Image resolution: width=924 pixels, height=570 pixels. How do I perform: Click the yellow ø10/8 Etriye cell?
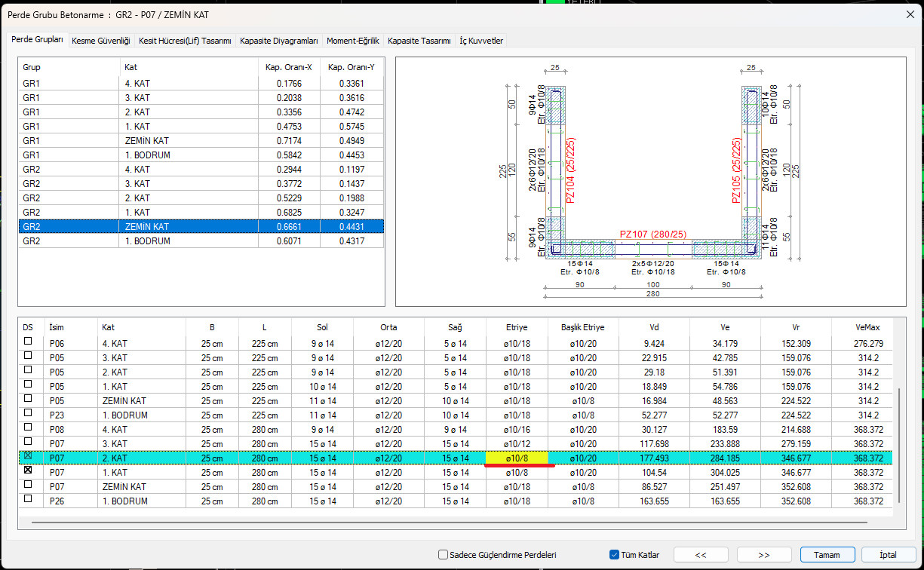click(x=517, y=457)
